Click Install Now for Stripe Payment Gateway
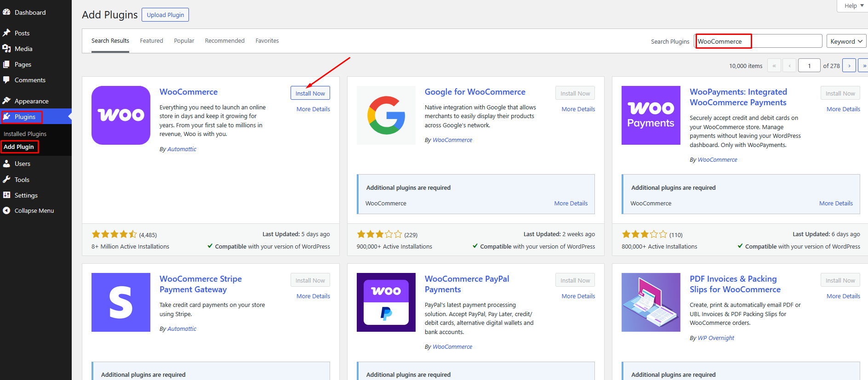The height and width of the screenshot is (380, 868). click(310, 280)
